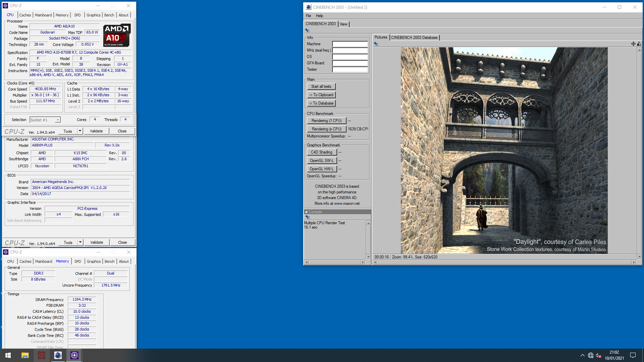This screenshot has width=644, height=362.
Task: Click the pin icon under the Pictures tab
Action: click(x=376, y=44)
